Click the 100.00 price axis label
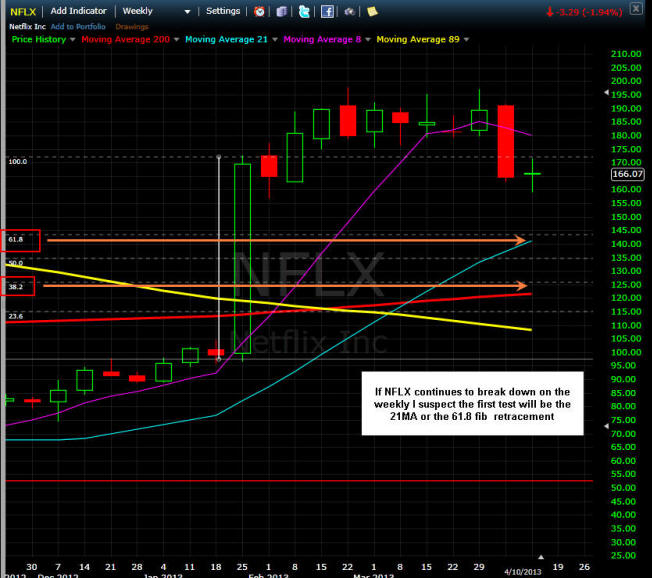This screenshot has width=652, height=578. coord(626,352)
